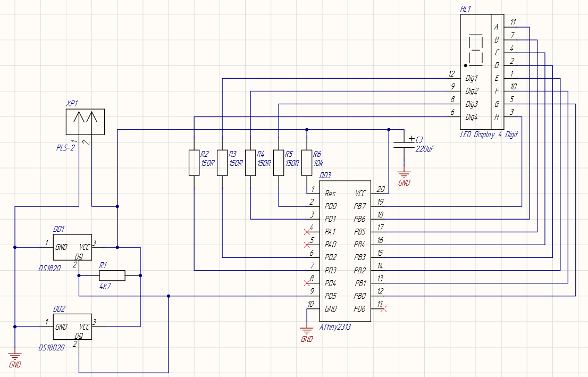The height and width of the screenshot is (377, 588).
Task: Select the DS1820 part label
Action: tap(49, 269)
